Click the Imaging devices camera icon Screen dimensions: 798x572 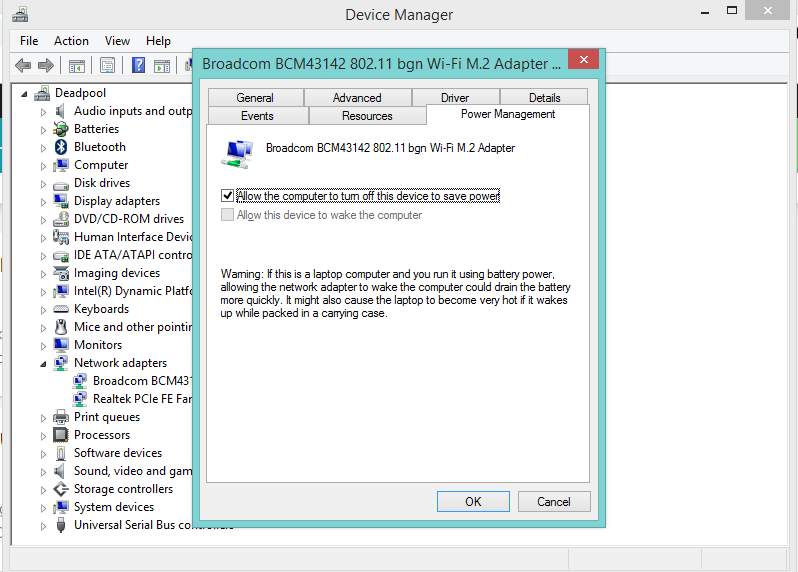pyautogui.click(x=61, y=273)
